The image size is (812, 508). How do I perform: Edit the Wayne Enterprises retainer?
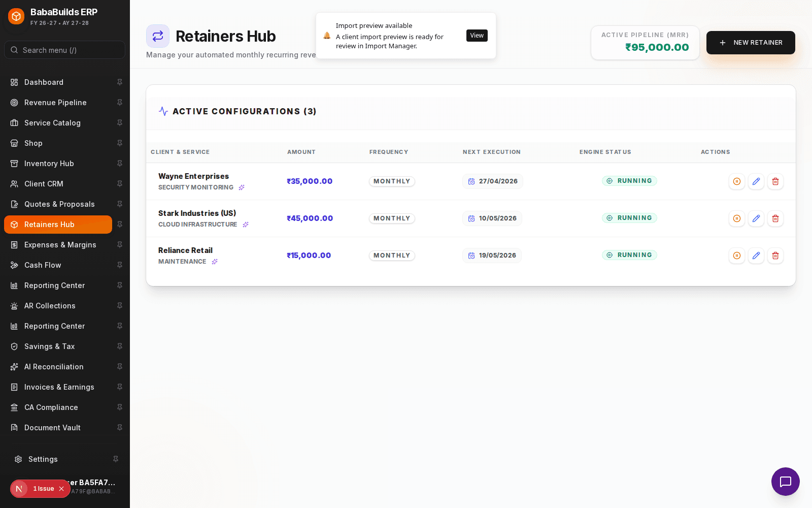pos(756,181)
